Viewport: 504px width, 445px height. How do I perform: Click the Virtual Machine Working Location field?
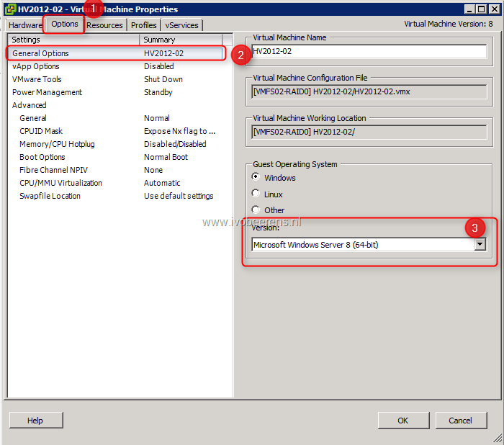[x=369, y=132]
